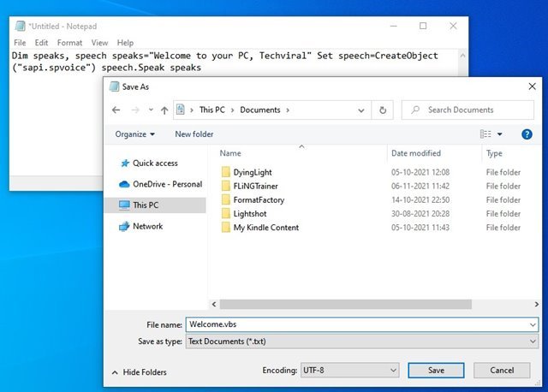Click the Notepad title bar app icon
The height and width of the screenshot is (392, 548).
click(21, 27)
